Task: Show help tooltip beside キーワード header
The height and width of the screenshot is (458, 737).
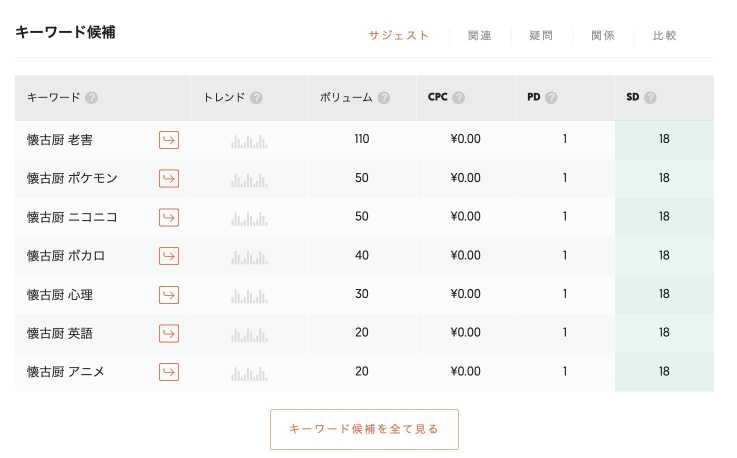Action: pos(92,97)
